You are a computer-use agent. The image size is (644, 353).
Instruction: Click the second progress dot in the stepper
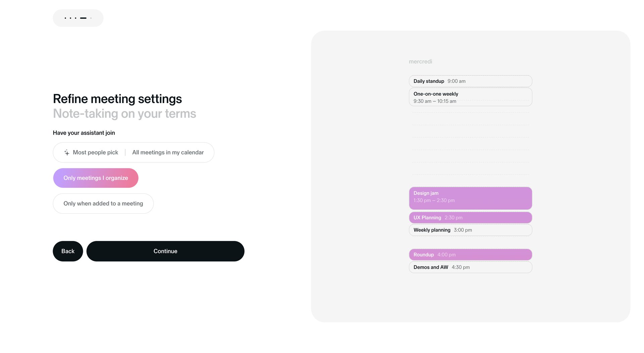click(70, 18)
